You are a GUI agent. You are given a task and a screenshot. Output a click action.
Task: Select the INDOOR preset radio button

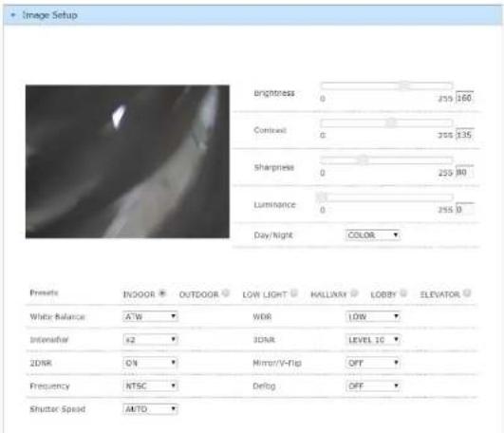162,293
